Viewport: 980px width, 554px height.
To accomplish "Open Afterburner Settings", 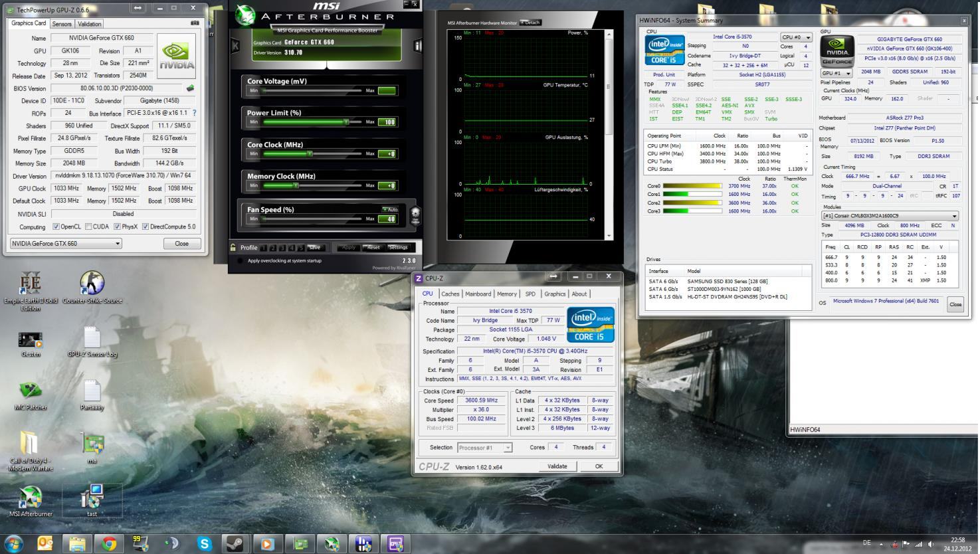I will 398,247.
